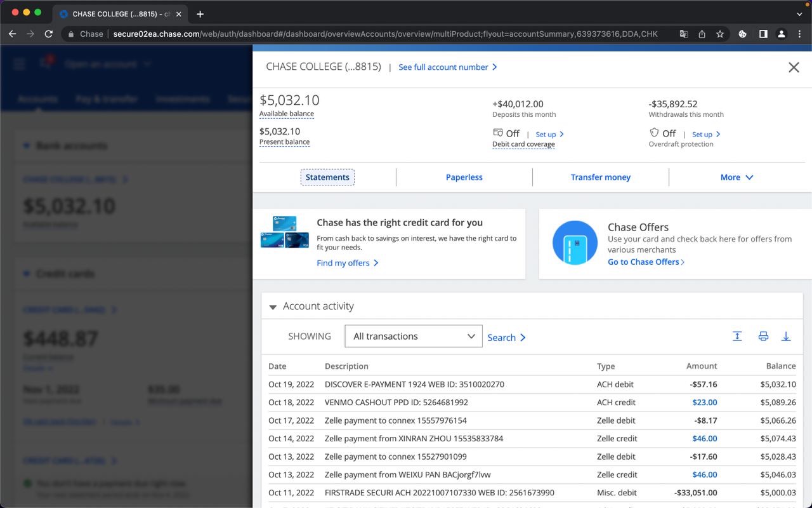Click See full account number link
This screenshot has width=812, height=508.
447,67
